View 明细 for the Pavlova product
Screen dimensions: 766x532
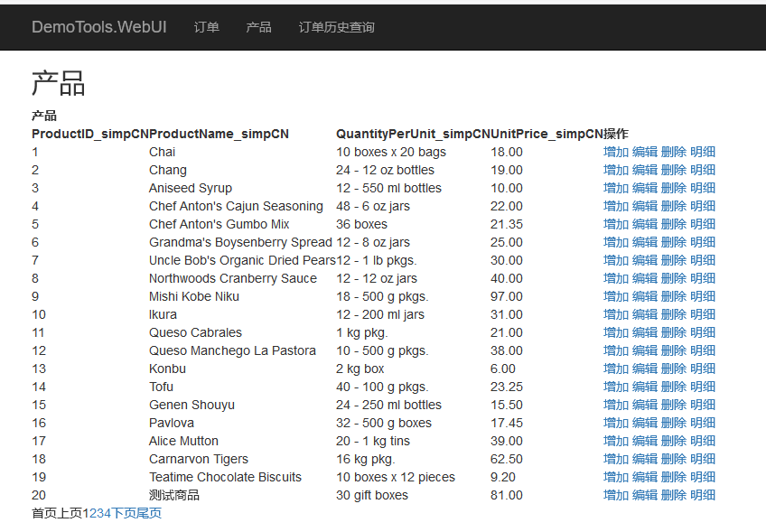tap(703, 423)
